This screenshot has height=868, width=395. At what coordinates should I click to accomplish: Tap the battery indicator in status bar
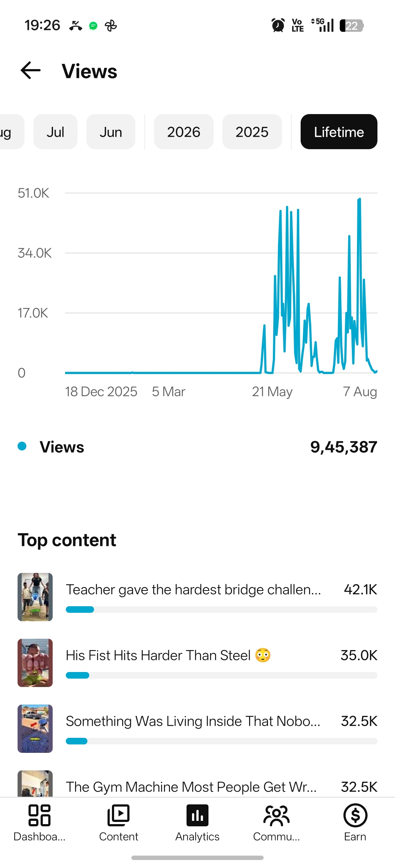pyautogui.click(x=351, y=26)
